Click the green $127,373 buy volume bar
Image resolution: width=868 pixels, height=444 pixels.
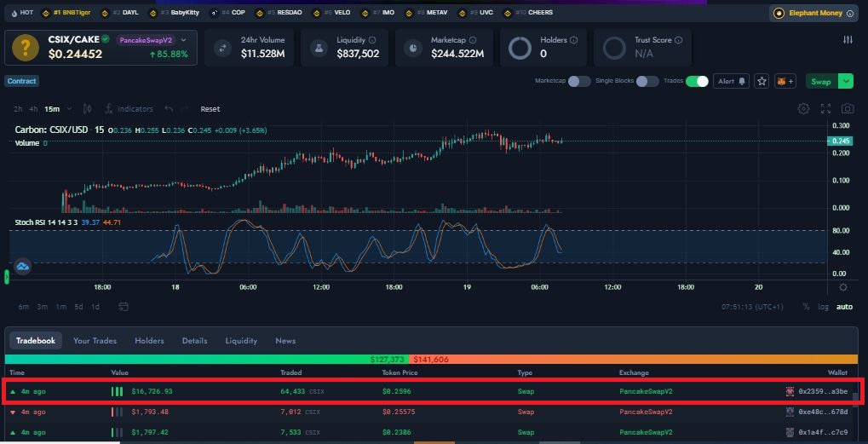[x=207, y=360]
